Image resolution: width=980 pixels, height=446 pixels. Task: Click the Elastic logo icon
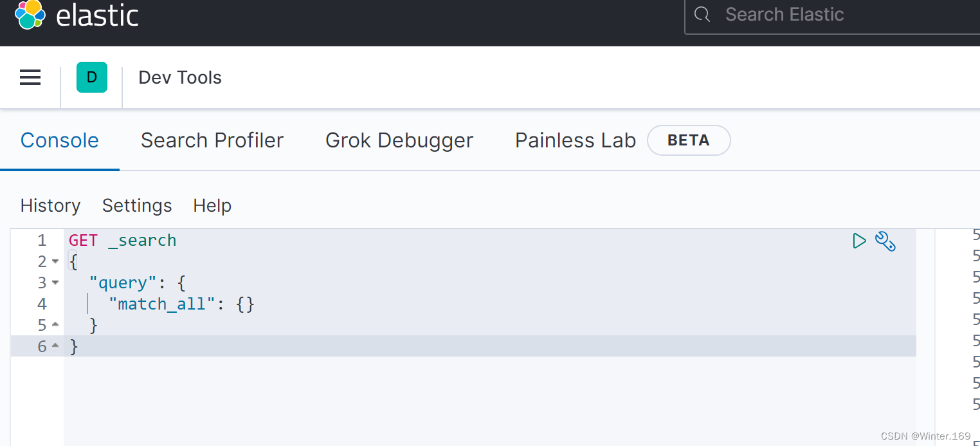(x=30, y=14)
